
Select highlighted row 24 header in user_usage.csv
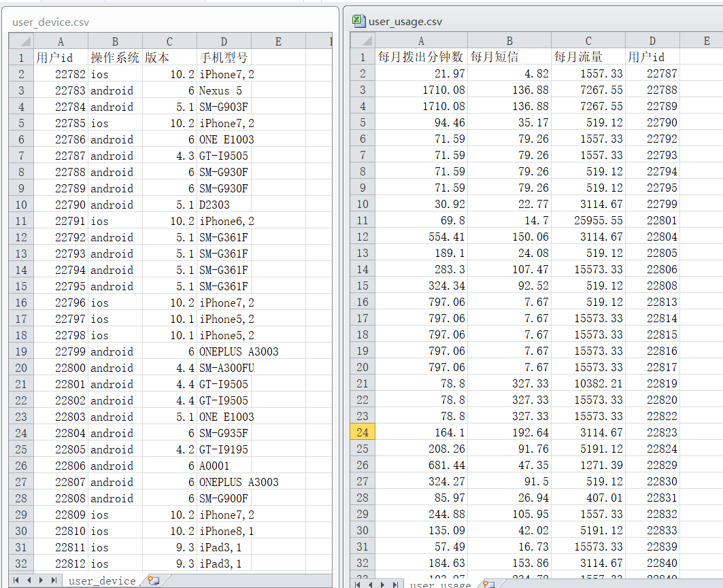point(362,432)
